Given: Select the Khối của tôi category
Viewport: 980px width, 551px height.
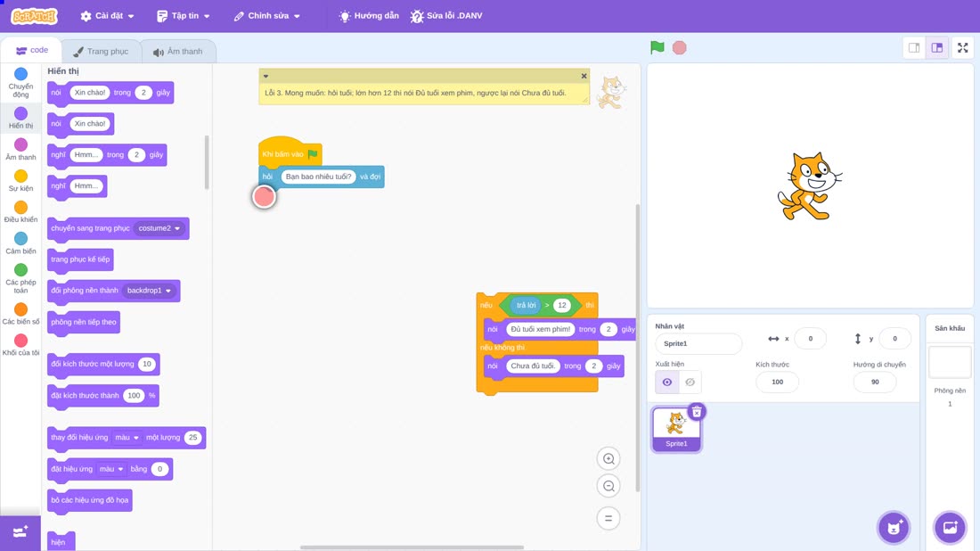Looking at the screenshot, I should [20, 345].
